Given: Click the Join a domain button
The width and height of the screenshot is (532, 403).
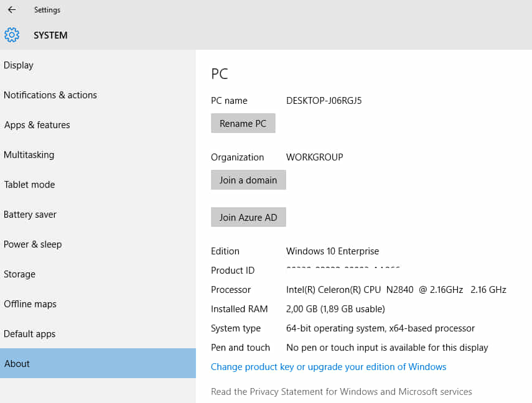Looking at the screenshot, I should point(248,180).
